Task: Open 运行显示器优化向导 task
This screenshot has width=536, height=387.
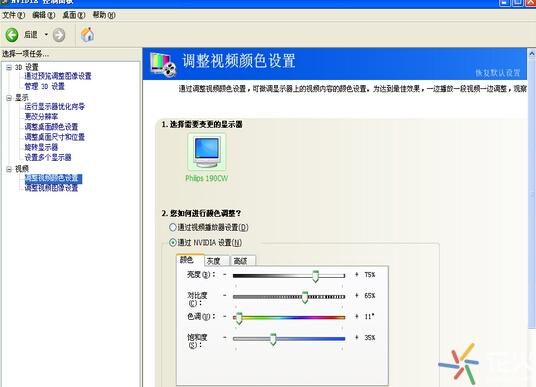Action: 54,106
